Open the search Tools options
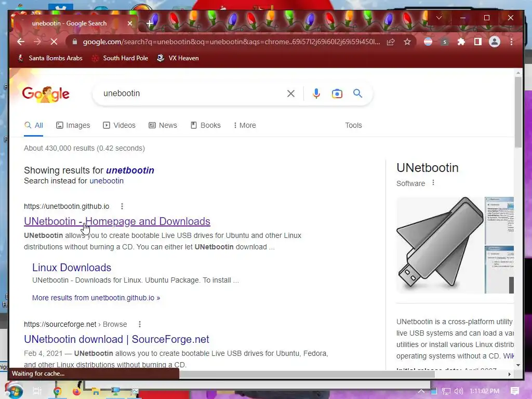532x399 pixels. click(353, 125)
